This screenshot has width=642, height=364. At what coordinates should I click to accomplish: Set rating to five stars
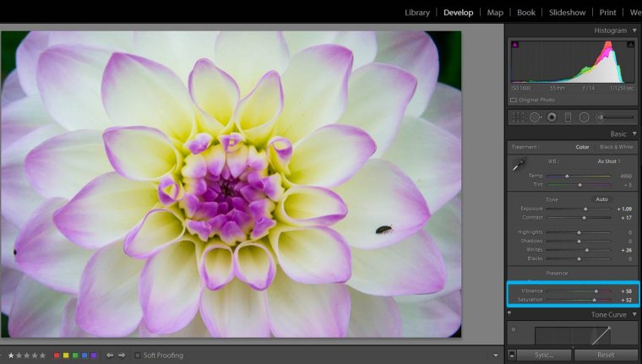(42, 356)
